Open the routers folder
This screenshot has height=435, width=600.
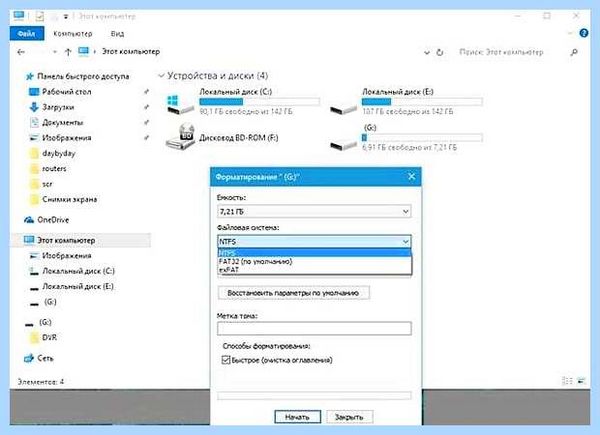(54, 169)
